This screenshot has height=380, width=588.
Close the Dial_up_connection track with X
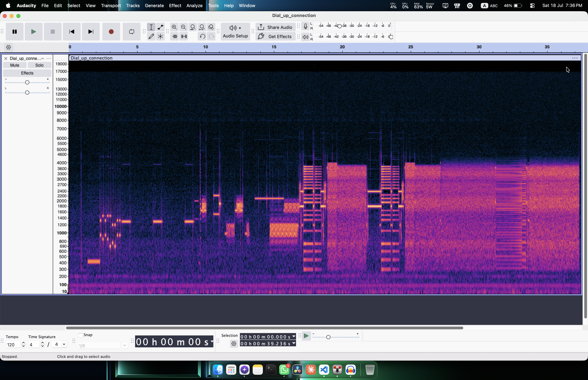[x=6, y=59]
